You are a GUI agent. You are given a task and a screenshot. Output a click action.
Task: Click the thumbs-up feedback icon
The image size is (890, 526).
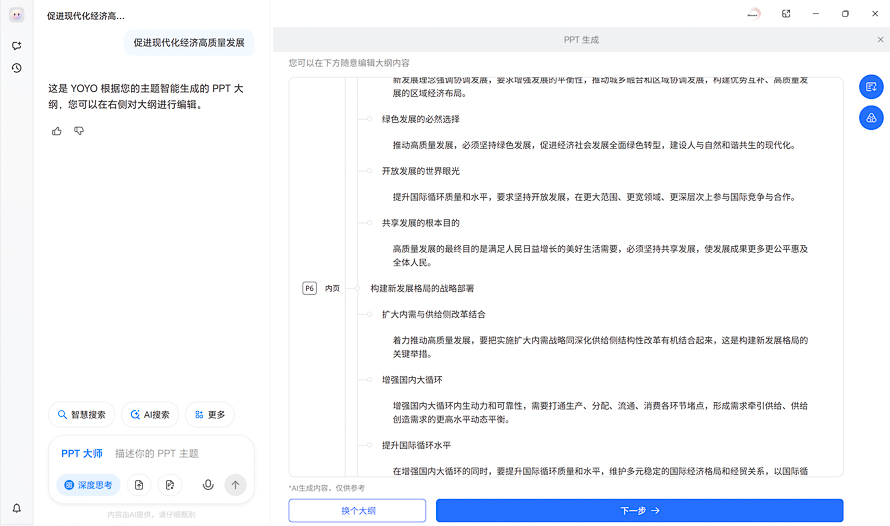pos(57,131)
